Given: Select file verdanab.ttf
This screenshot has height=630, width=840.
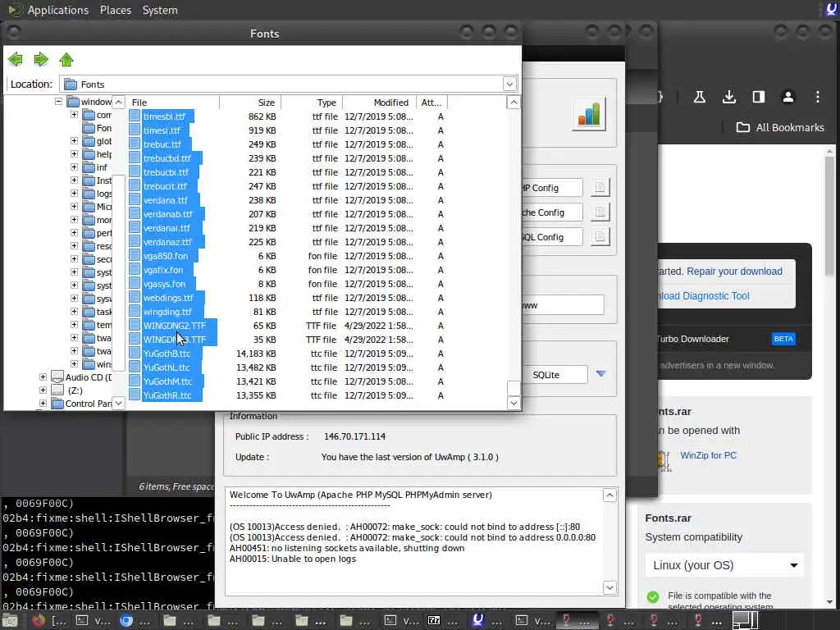Looking at the screenshot, I should [x=167, y=214].
